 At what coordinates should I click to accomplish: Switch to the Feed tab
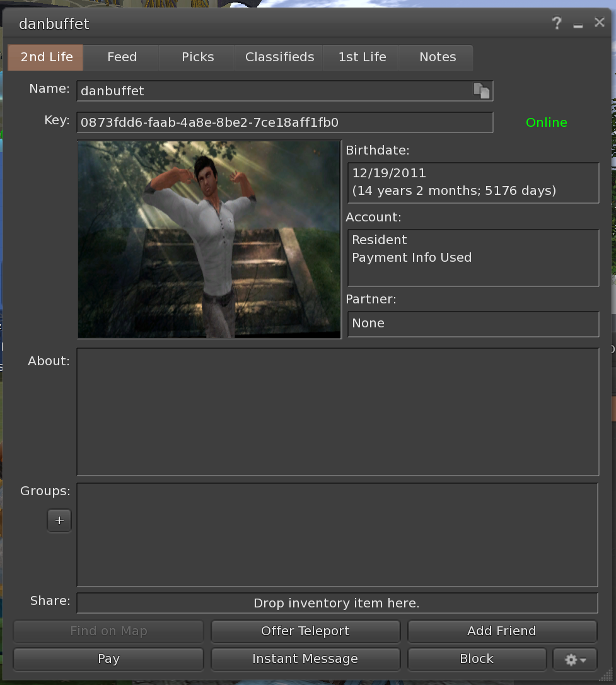pos(122,57)
